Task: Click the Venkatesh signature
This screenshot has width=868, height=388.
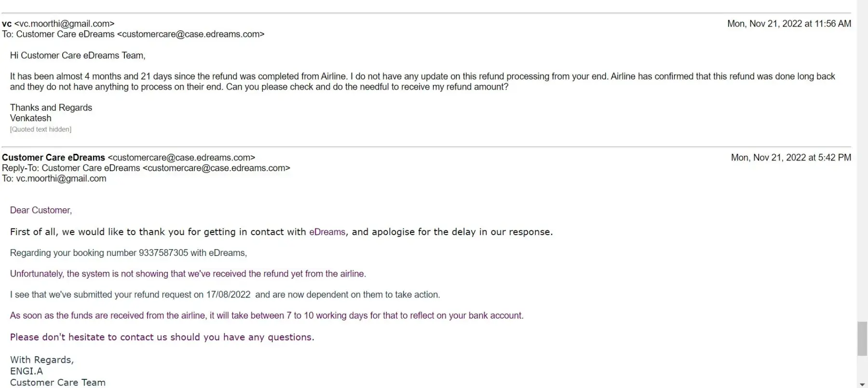Action: [x=30, y=118]
